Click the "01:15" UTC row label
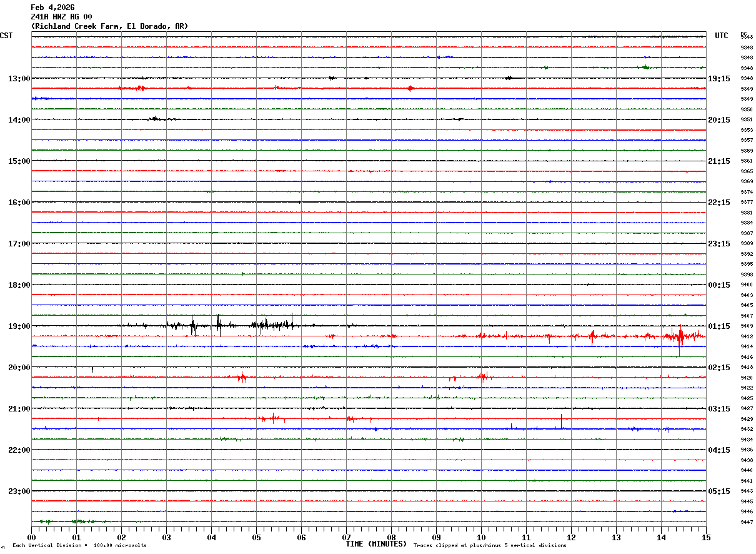This screenshot has width=756, height=554. click(719, 326)
